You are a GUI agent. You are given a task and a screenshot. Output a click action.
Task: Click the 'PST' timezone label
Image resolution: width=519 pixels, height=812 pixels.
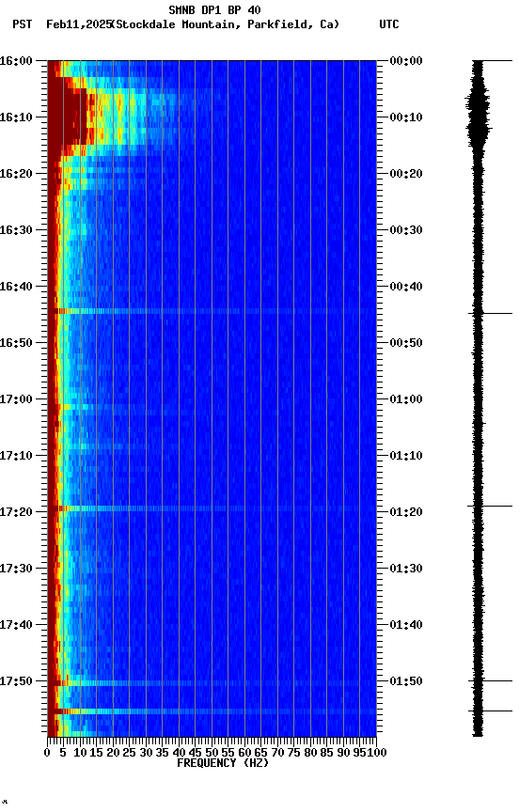pyautogui.click(x=23, y=24)
